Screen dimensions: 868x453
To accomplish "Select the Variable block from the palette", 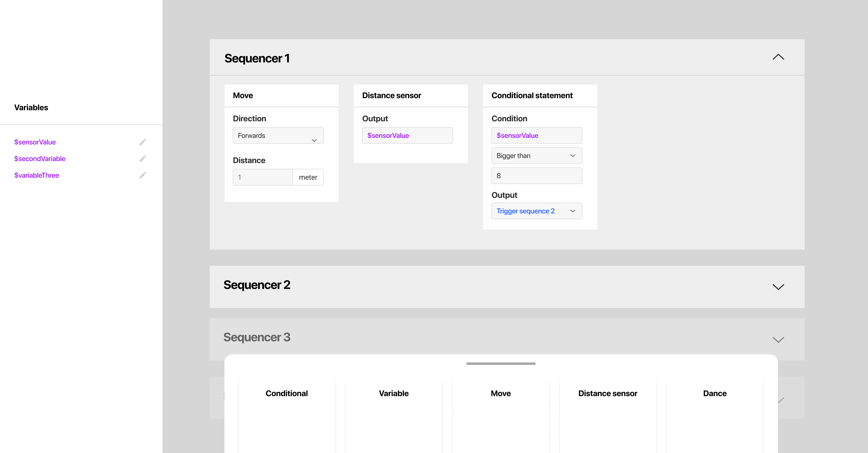I will pos(393,393).
